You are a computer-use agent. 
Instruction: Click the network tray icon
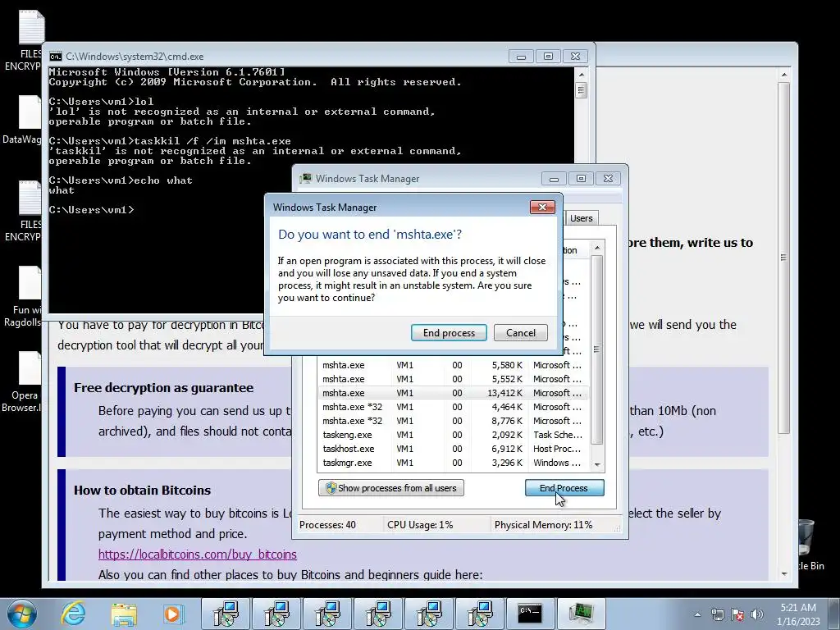pyautogui.click(x=717, y=614)
